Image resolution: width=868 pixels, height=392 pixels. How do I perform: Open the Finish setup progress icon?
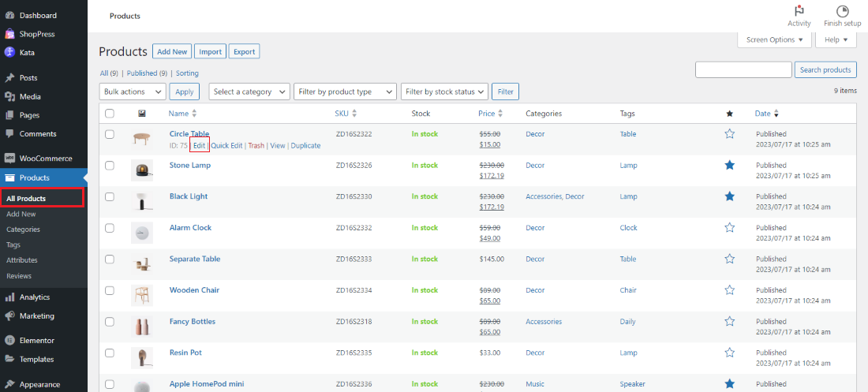843,11
